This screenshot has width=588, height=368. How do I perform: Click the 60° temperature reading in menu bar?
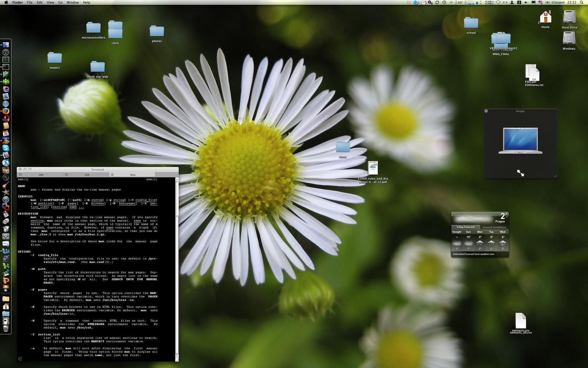pos(460,3)
